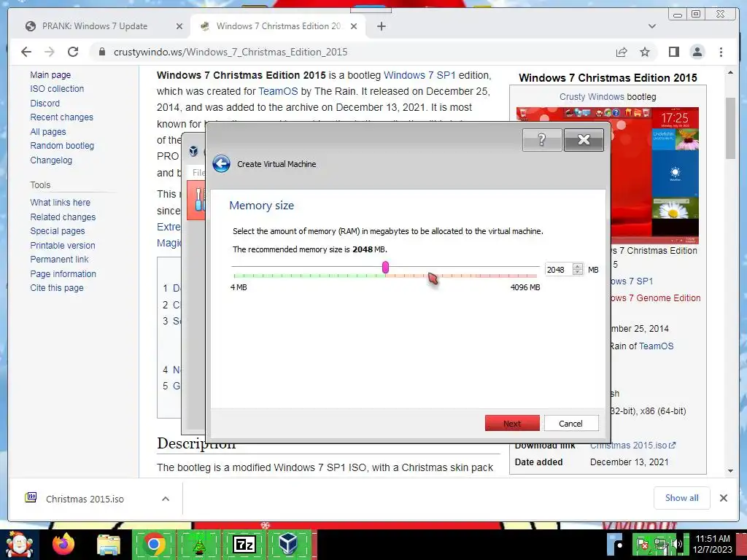Viewport: 747px width, 560px height.
Task: Click the browser forward arrow
Action: click(x=50, y=52)
